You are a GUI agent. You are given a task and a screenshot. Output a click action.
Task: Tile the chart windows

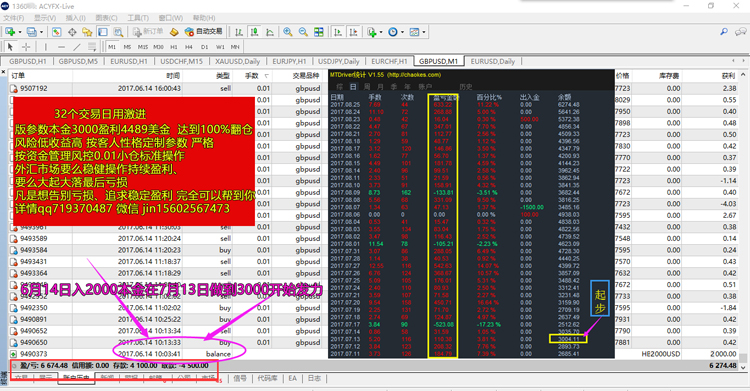click(319, 32)
